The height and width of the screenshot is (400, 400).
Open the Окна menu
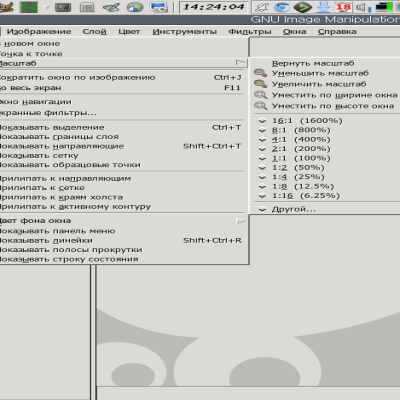pyautogui.click(x=295, y=32)
